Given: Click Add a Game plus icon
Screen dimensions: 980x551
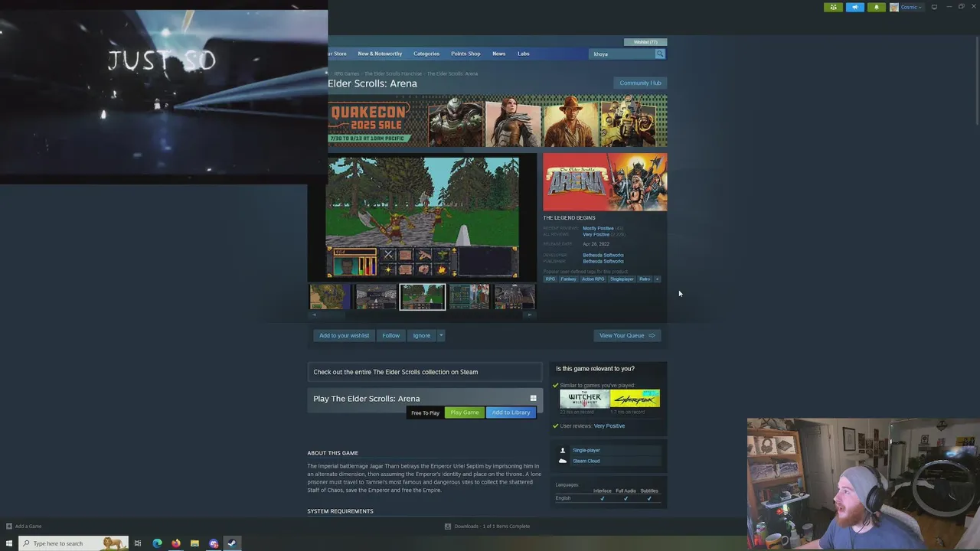Looking at the screenshot, I should pyautogui.click(x=9, y=527).
